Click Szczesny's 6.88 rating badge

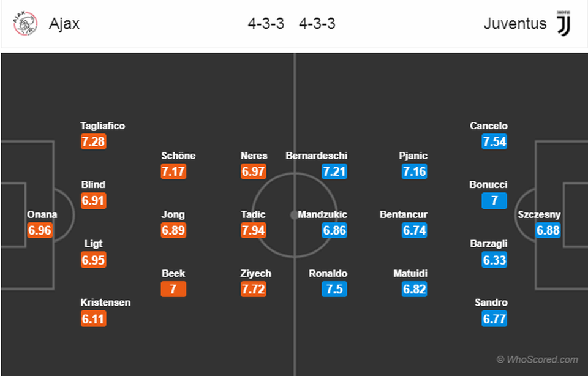tap(548, 230)
